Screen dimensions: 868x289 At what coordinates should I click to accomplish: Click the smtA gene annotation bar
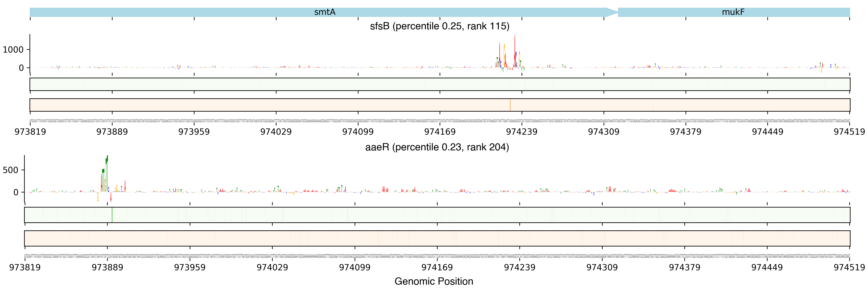click(x=324, y=12)
